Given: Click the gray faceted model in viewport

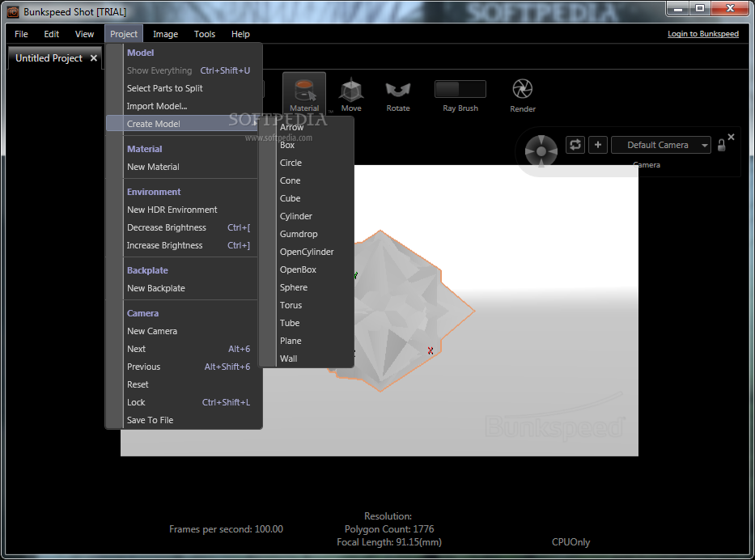Looking at the screenshot, I should (x=400, y=311).
